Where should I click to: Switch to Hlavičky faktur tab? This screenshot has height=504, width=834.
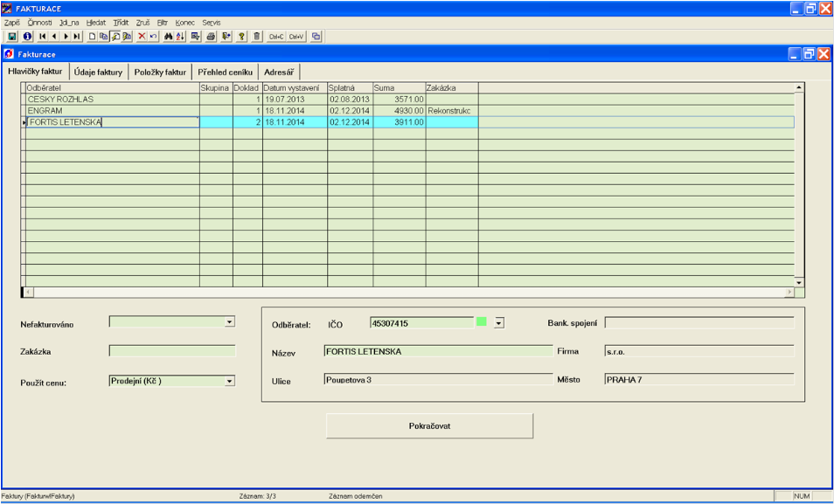pos(35,72)
